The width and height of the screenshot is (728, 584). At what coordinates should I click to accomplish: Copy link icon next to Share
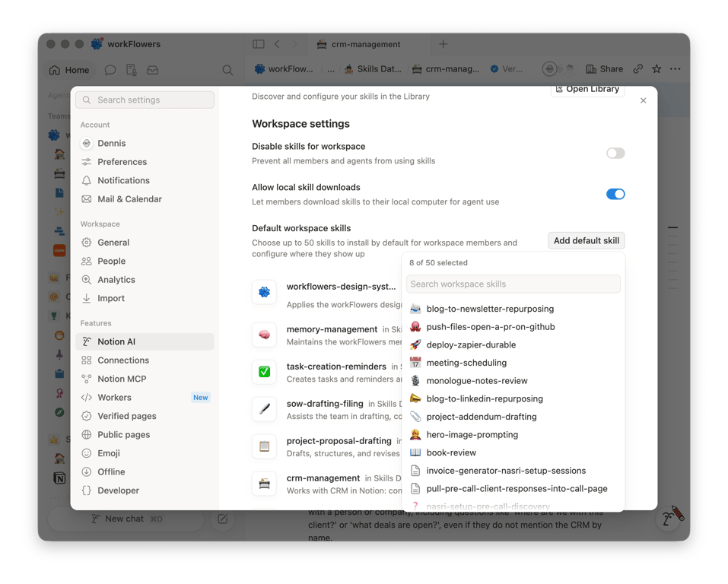(638, 69)
